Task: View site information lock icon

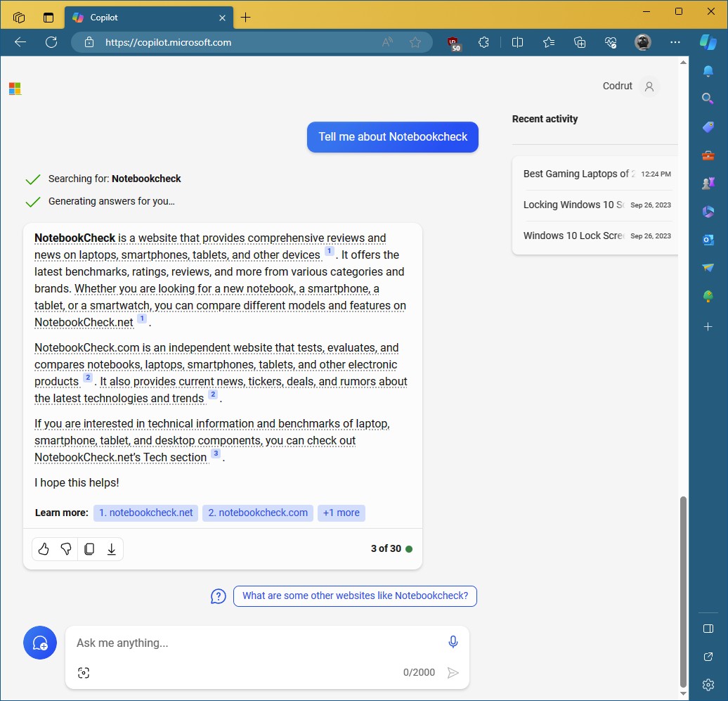Action: tap(89, 42)
